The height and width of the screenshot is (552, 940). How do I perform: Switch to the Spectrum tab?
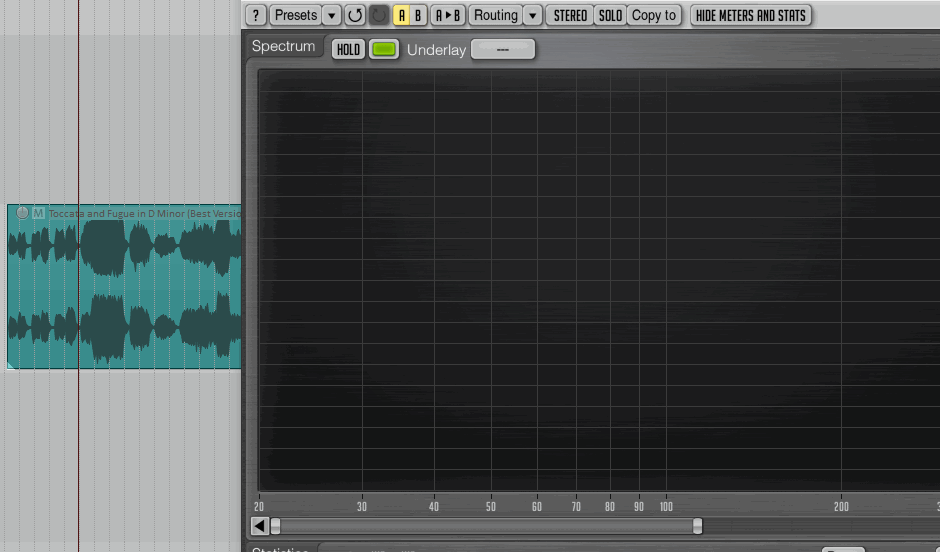[283, 47]
